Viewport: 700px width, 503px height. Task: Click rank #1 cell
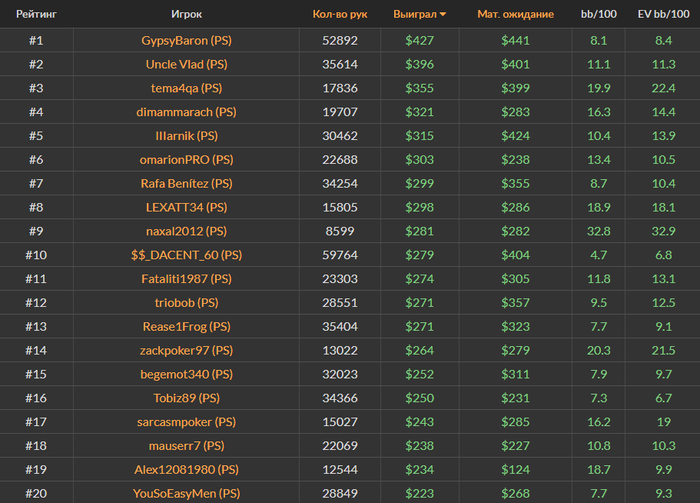pos(36,41)
